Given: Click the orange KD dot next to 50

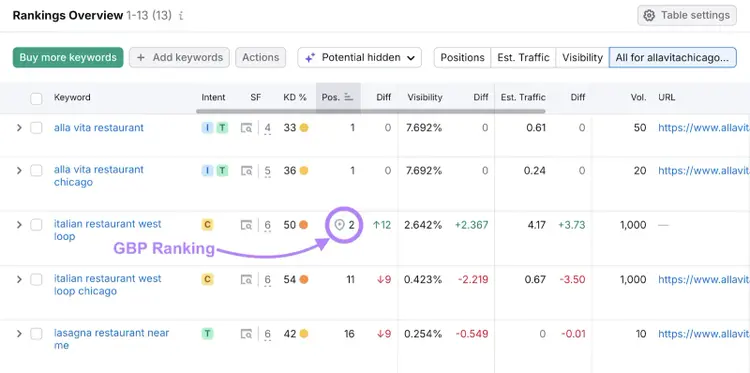Looking at the screenshot, I should tap(304, 225).
